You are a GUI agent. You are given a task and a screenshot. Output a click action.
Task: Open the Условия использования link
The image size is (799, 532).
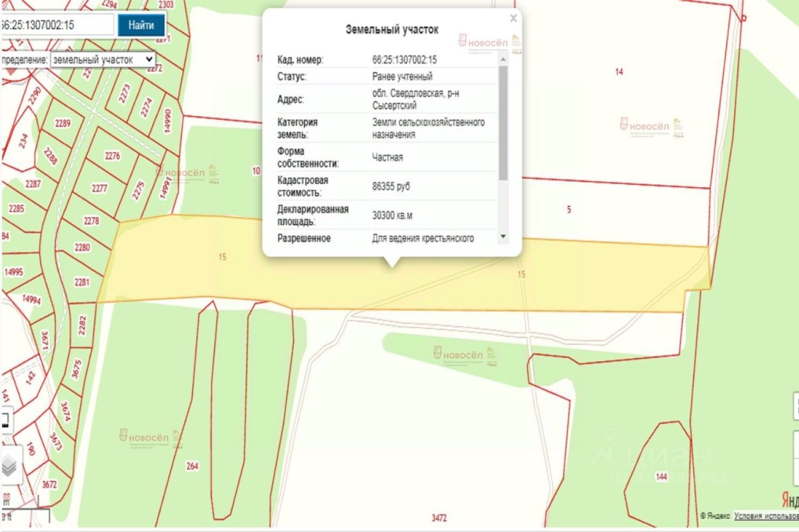click(766, 516)
